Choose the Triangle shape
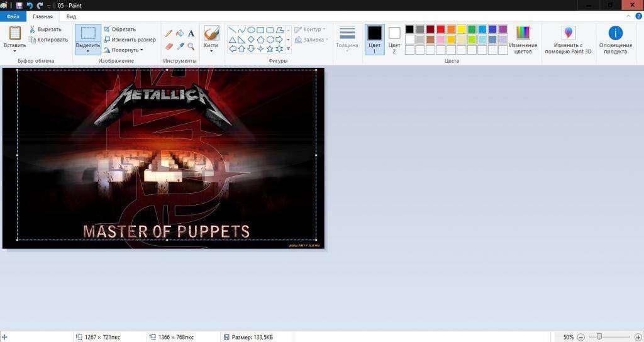 click(232, 40)
